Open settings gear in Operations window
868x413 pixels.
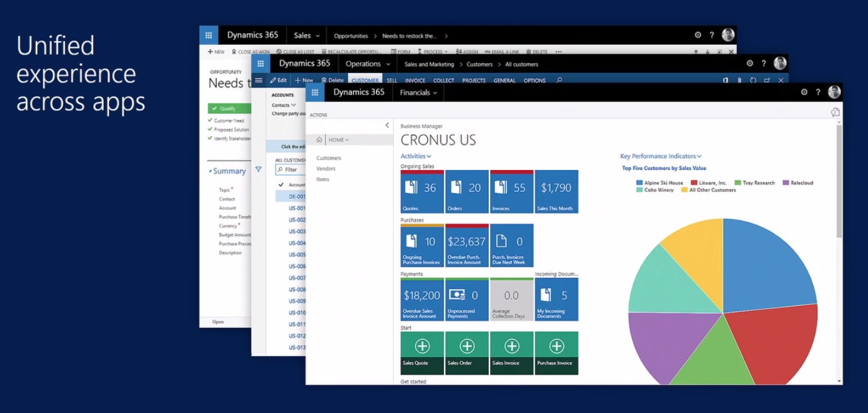[x=750, y=64]
